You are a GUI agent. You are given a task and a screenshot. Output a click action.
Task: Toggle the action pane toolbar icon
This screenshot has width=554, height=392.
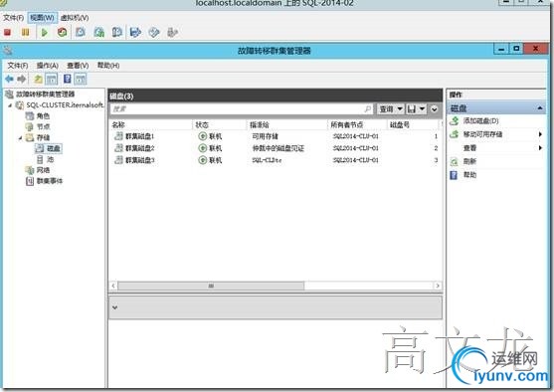81,80
